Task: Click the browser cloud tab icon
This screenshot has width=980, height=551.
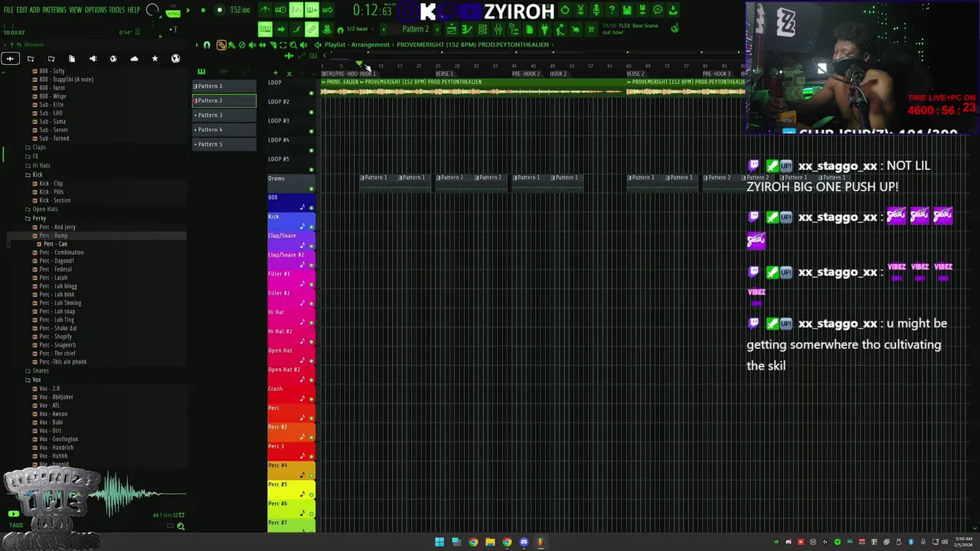Action: point(134,59)
